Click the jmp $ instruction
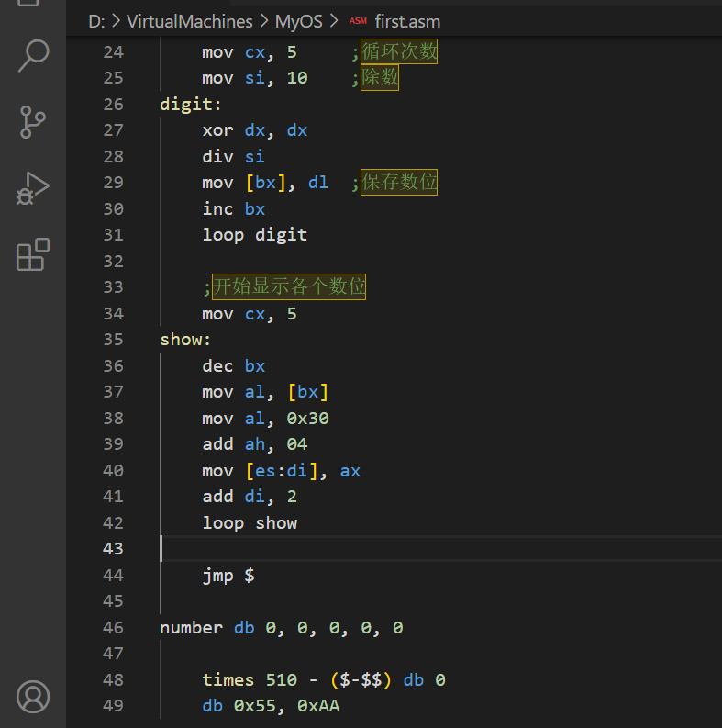Image resolution: width=722 pixels, height=728 pixels. 228,576
